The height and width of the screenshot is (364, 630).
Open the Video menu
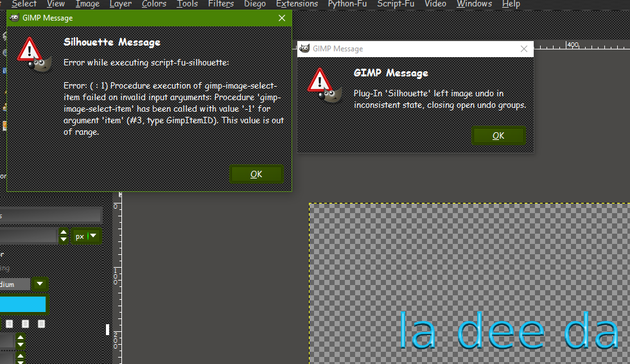[x=435, y=4]
